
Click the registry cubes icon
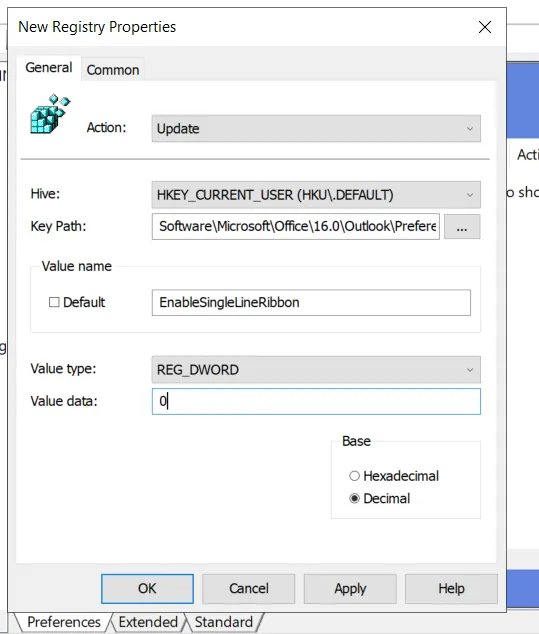[50, 114]
